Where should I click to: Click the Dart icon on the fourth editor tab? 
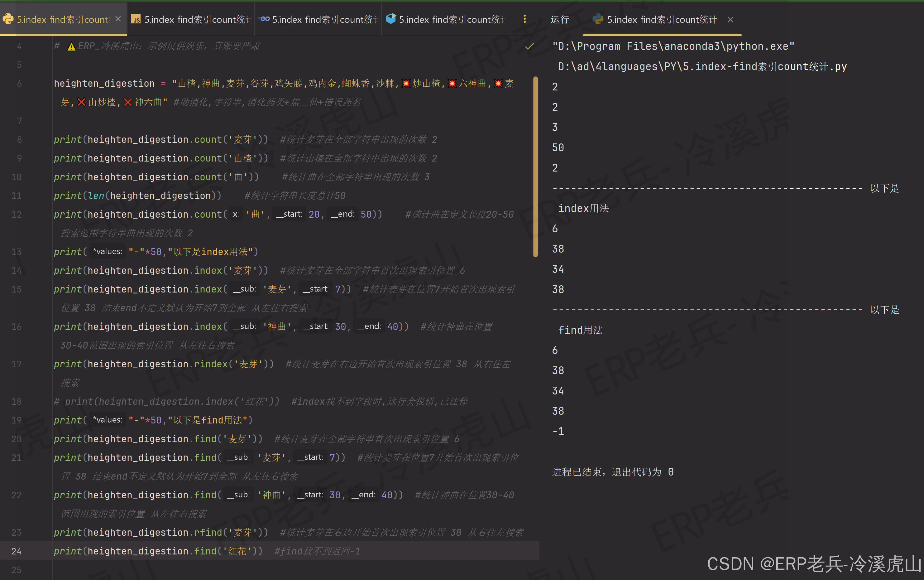pyautogui.click(x=391, y=19)
